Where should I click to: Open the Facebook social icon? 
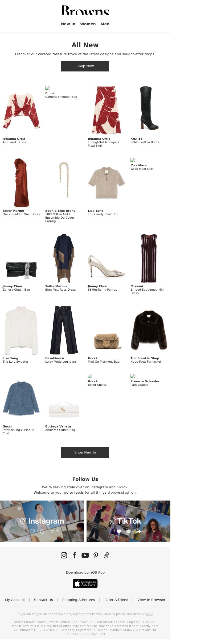pos(75,555)
